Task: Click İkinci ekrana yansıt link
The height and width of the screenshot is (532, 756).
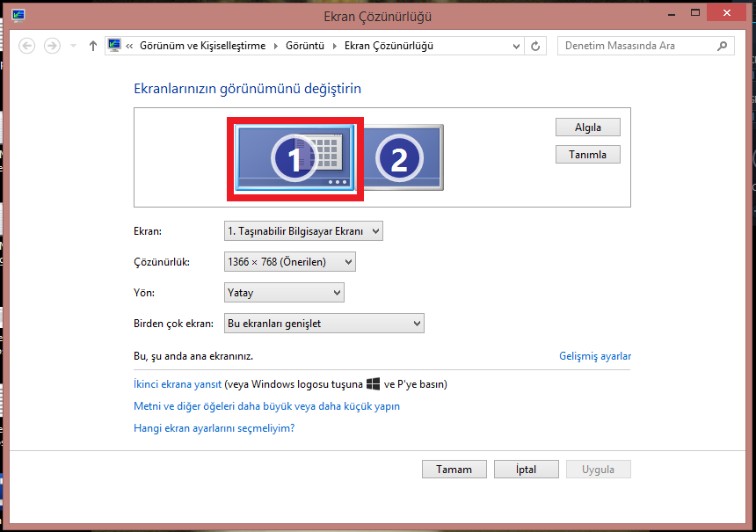Action: click(x=178, y=384)
